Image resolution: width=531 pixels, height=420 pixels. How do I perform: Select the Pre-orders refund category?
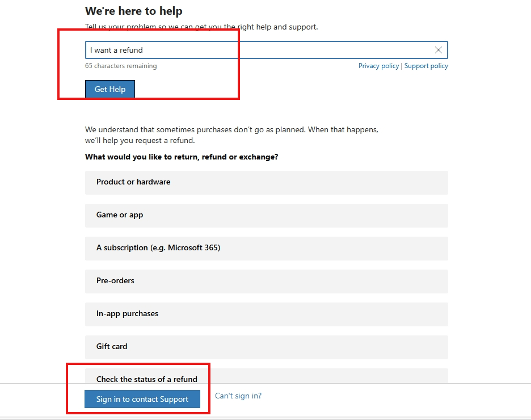click(265, 281)
